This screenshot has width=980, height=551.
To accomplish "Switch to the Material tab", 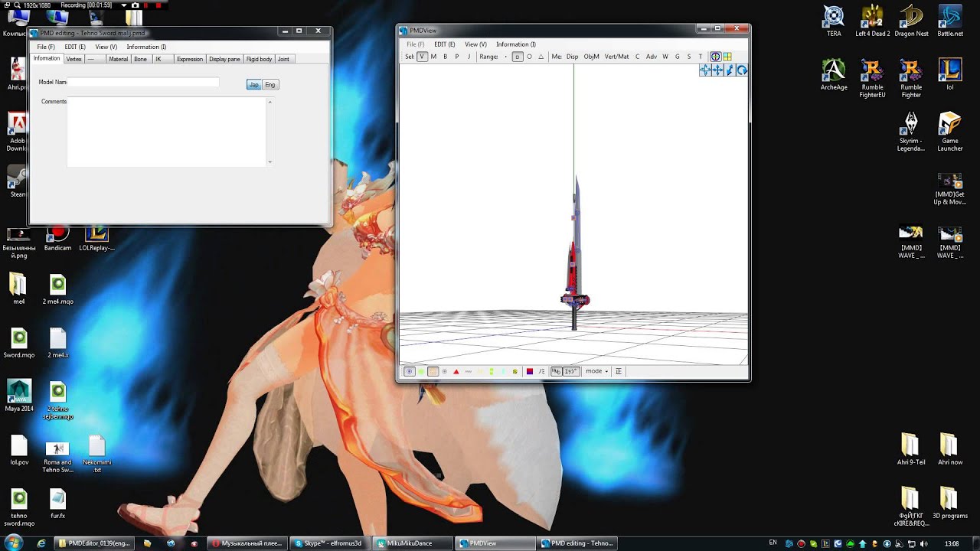I will click(x=119, y=59).
